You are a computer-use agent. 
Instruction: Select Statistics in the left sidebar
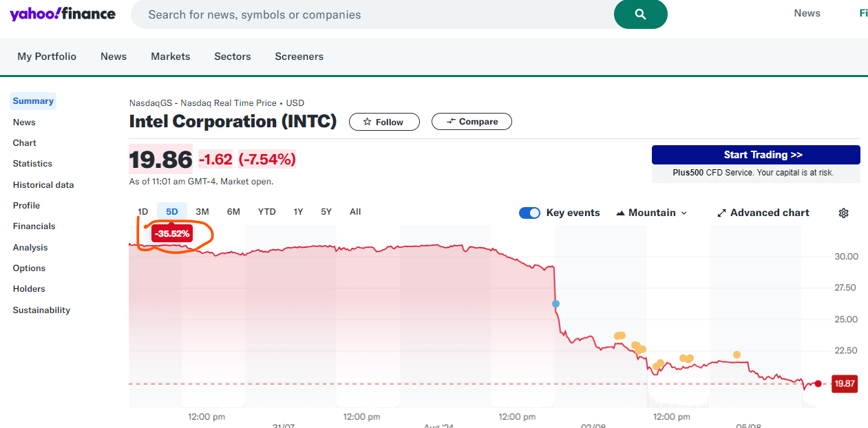point(32,164)
